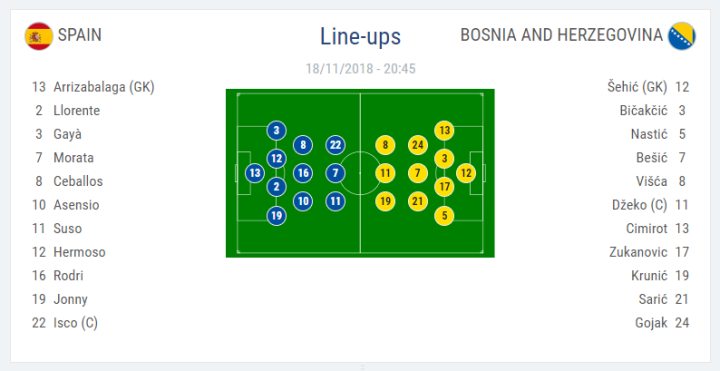Select Morata in Spain lineup

point(73,157)
